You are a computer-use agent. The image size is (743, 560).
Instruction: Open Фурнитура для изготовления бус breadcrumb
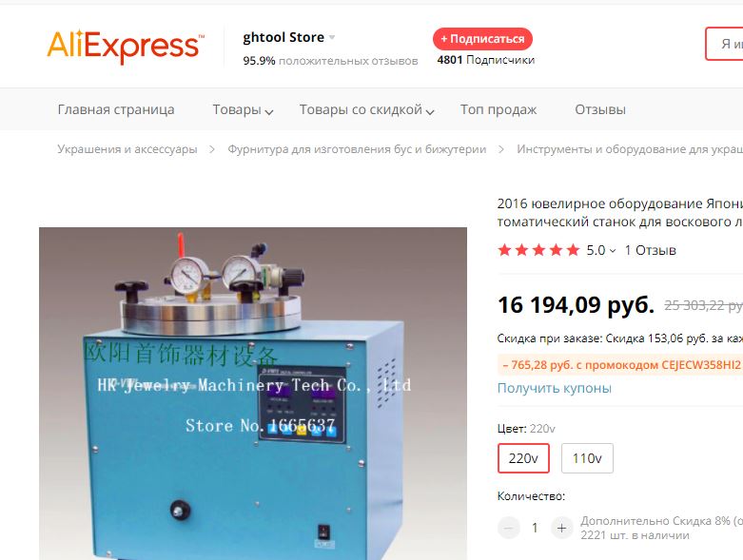coord(357,149)
